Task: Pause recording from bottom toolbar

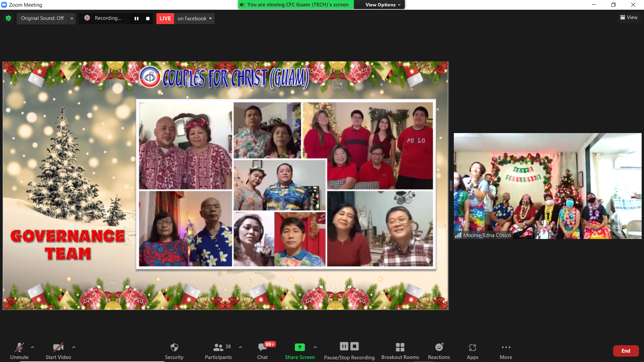Action: 344,346
